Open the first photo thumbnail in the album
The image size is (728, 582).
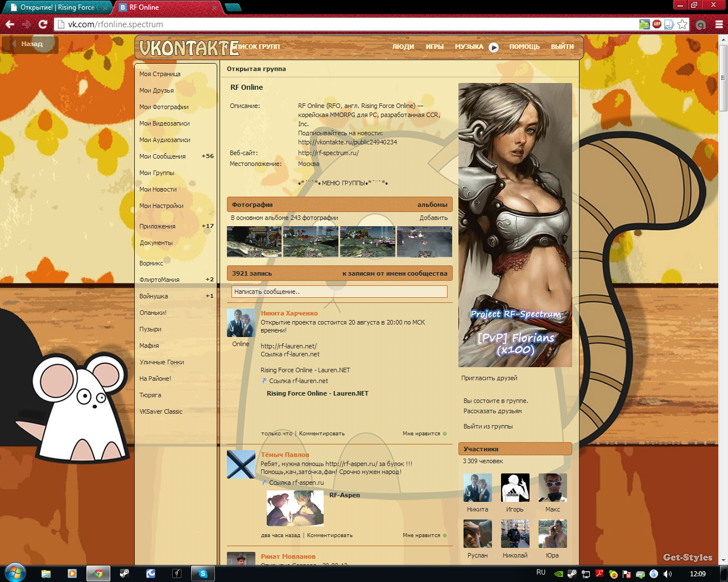[254, 242]
